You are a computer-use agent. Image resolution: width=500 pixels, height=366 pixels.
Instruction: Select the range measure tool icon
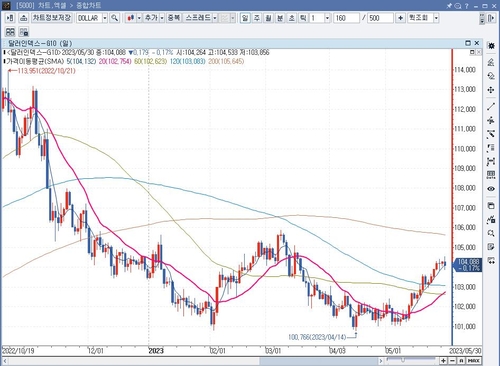point(491,162)
